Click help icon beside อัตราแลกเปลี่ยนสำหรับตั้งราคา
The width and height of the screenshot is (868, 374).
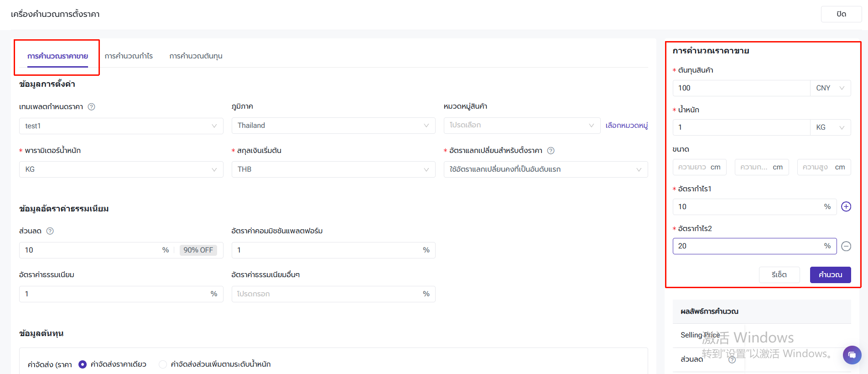[x=551, y=151]
